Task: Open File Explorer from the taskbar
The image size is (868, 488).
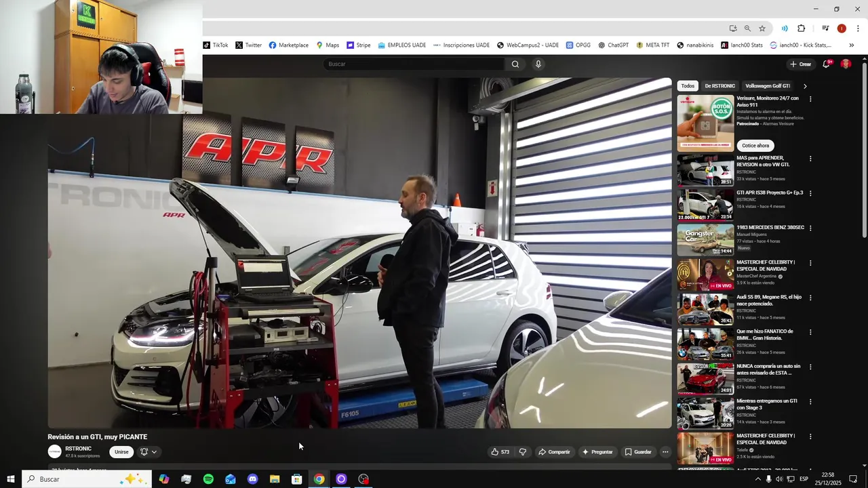Action: point(275,479)
